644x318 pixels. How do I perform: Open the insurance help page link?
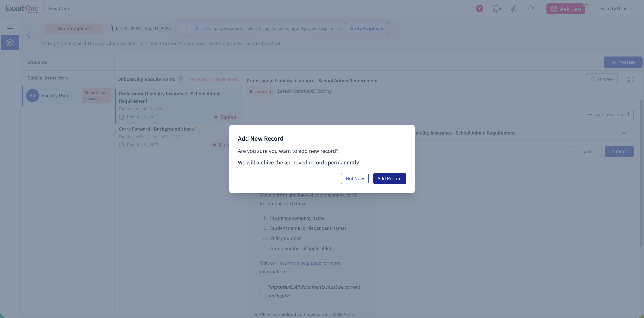click(x=300, y=263)
